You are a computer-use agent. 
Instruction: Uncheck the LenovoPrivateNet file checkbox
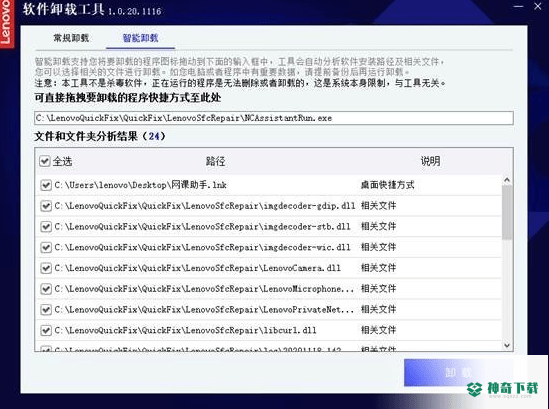(46, 310)
